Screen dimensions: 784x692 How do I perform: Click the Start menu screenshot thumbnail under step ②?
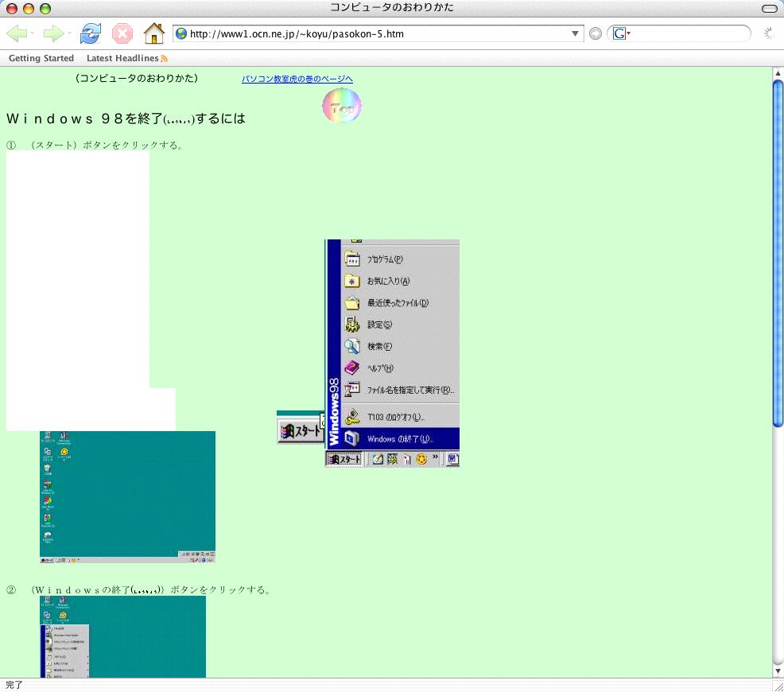(x=122, y=636)
